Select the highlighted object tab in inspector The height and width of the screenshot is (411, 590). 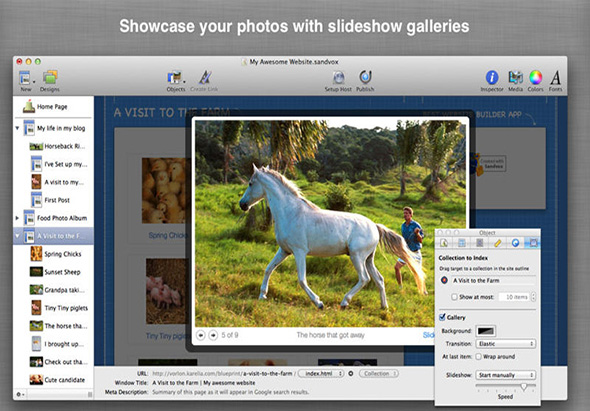click(x=533, y=243)
